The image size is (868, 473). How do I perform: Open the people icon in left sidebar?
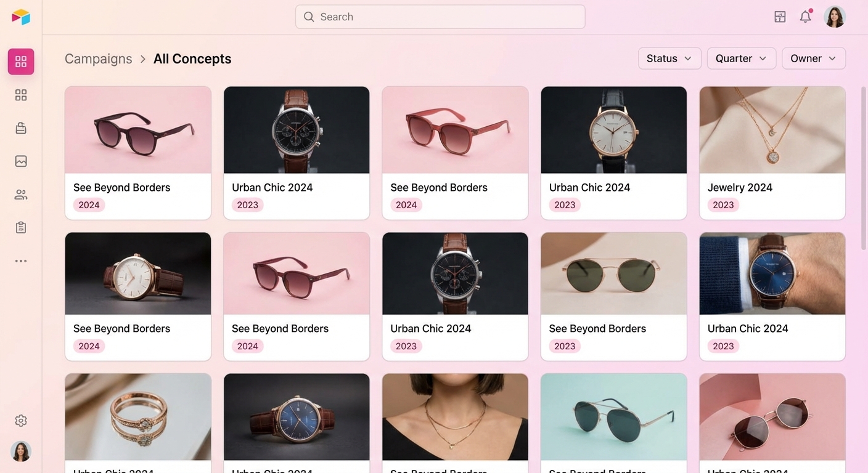[21, 195]
